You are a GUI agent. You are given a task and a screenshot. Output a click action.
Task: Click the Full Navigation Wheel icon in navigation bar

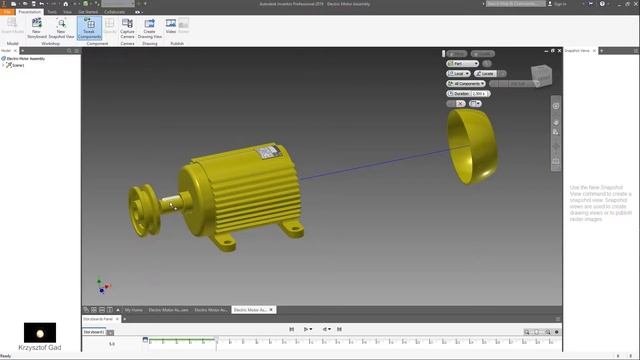point(556,106)
